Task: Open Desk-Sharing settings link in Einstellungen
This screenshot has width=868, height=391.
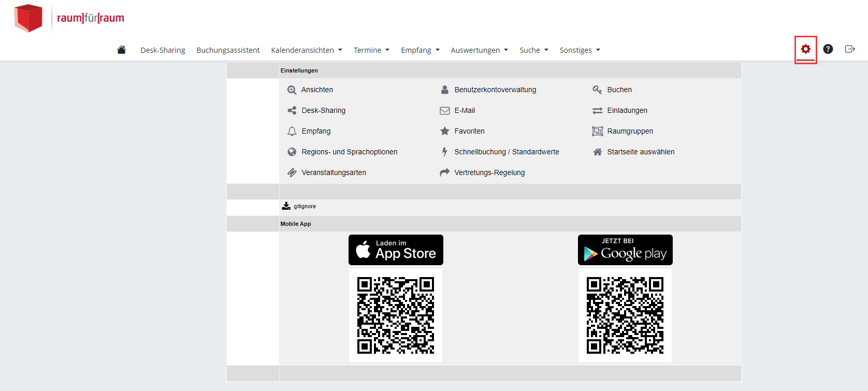Action: pos(323,110)
